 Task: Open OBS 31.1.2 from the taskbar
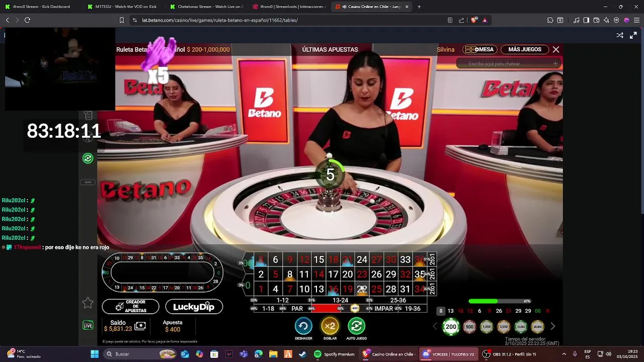pyautogui.click(x=509, y=354)
